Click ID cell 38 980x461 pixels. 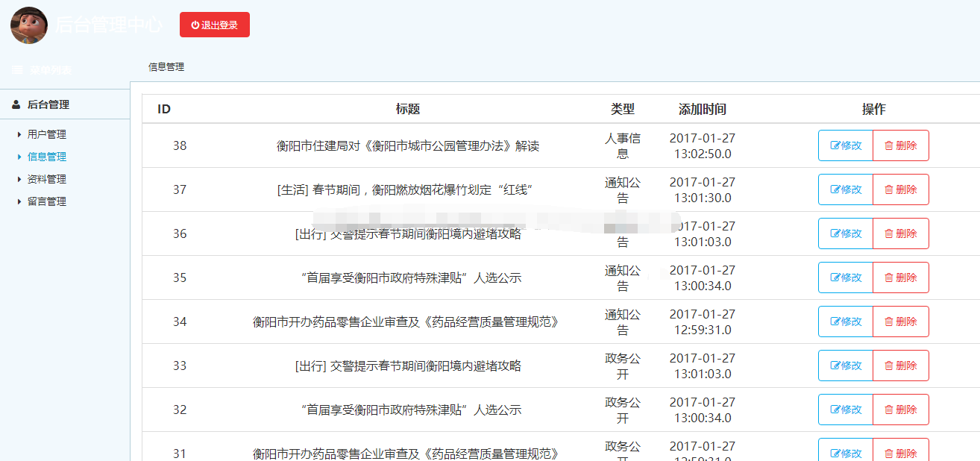pos(180,145)
